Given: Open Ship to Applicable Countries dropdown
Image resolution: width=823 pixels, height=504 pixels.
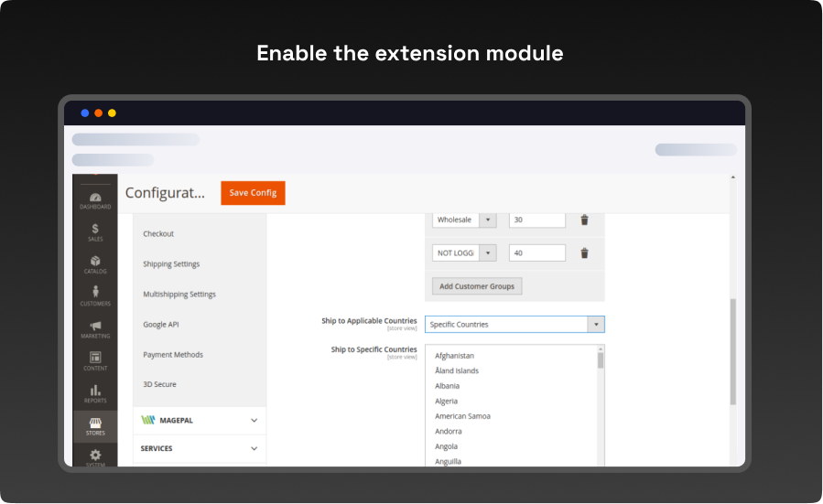Looking at the screenshot, I should (514, 325).
